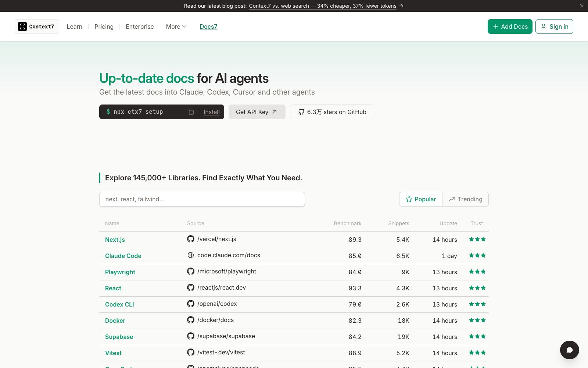The image size is (588, 368).
Task: Open the chat support bubble
Action: tap(569, 350)
